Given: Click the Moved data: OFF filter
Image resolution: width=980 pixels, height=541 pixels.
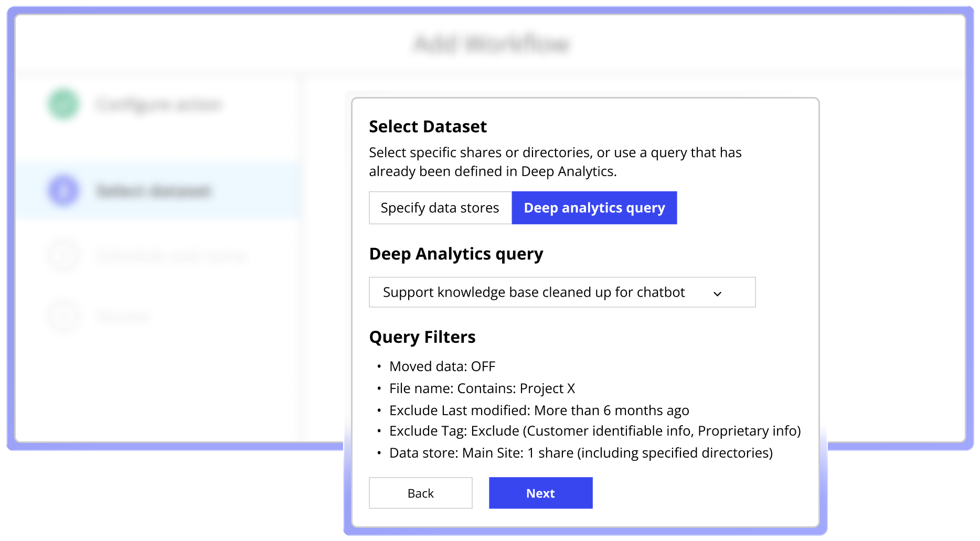Looking at the screenshot, I should 442,366.
